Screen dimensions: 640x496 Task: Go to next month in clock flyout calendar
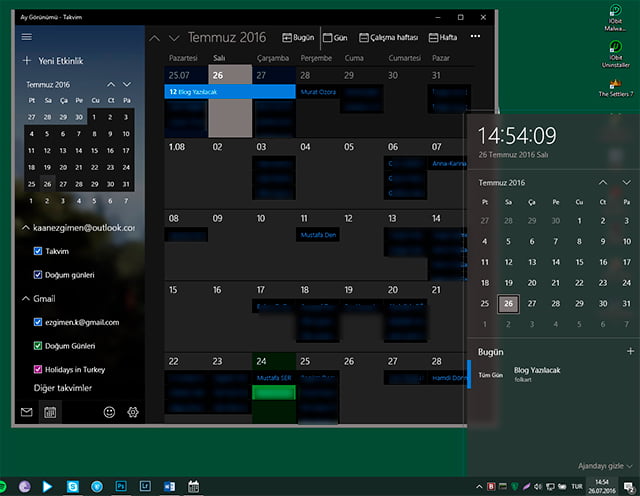pos(627,182)
